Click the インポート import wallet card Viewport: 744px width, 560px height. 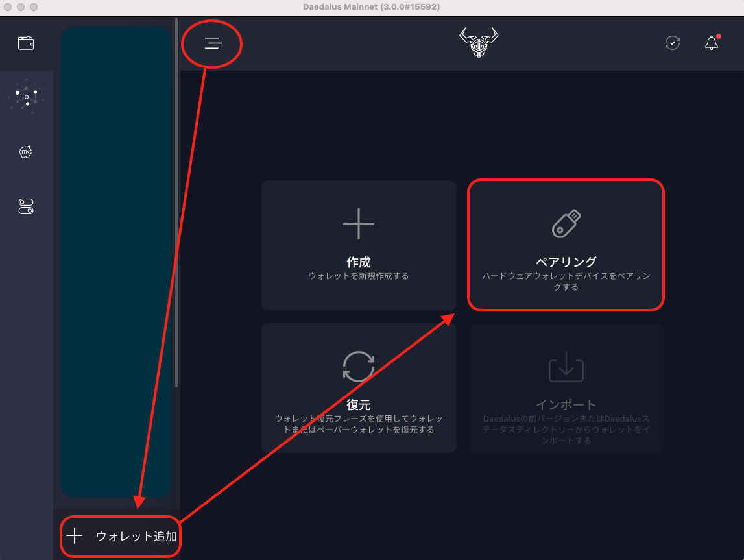point(566,388)
